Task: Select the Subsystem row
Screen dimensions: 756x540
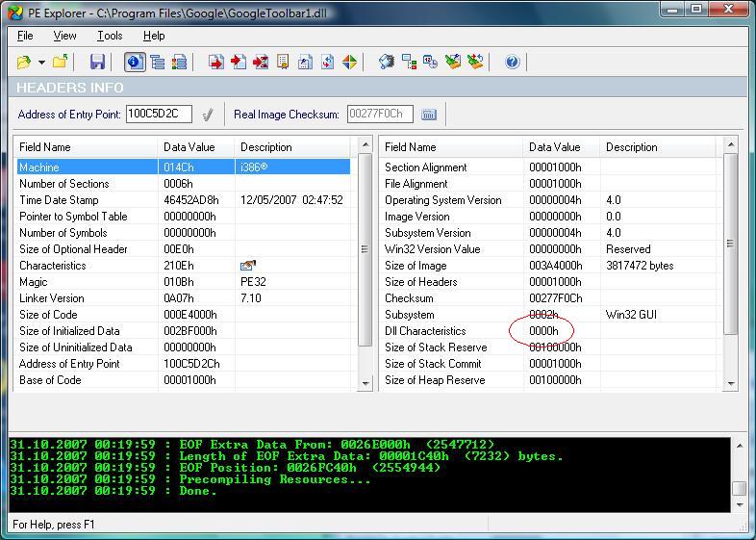Action: click(549, 315)
